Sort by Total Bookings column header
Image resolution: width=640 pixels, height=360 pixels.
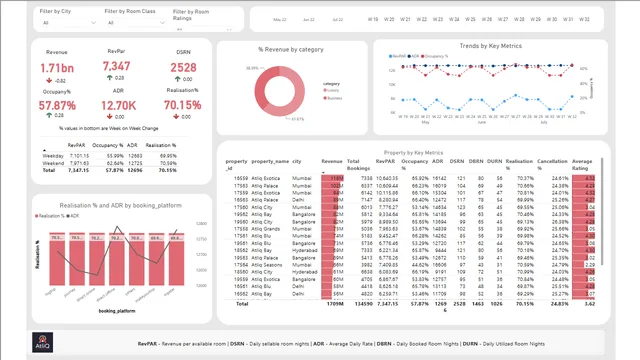point(358,164)
